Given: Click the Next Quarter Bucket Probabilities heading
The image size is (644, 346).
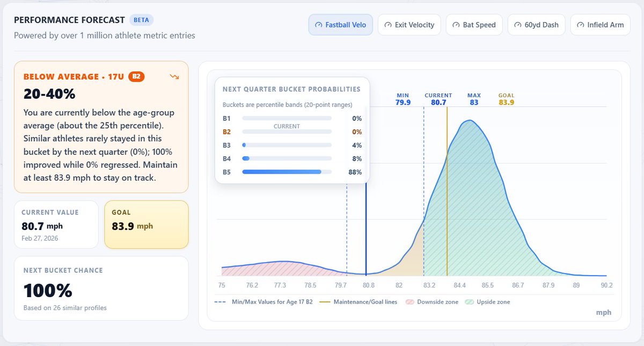Looking at the screenshot, I should tap(291, 89).
